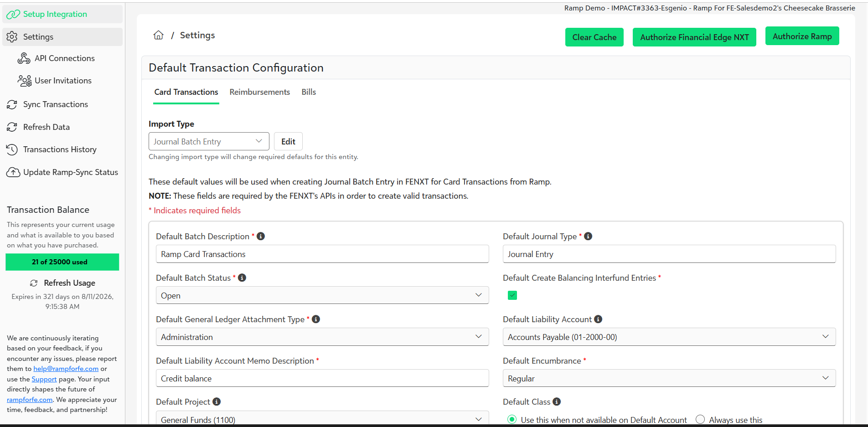This screenshot has width=868, height=427.
Task: Click Authorize Financial Edge NXT button
Action: click(x=694, y=37)
